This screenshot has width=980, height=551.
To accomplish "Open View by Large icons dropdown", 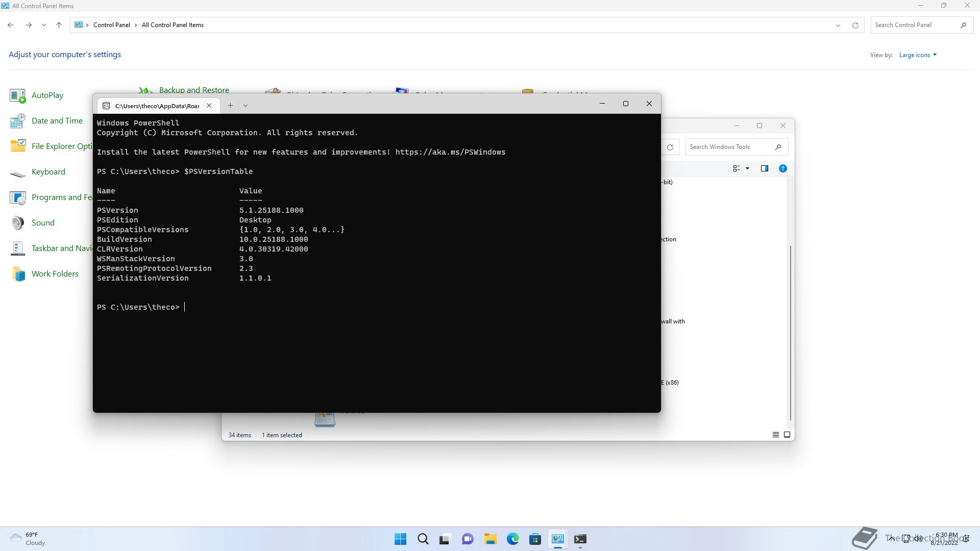I will pyautogui.click(x=918, y=55).
